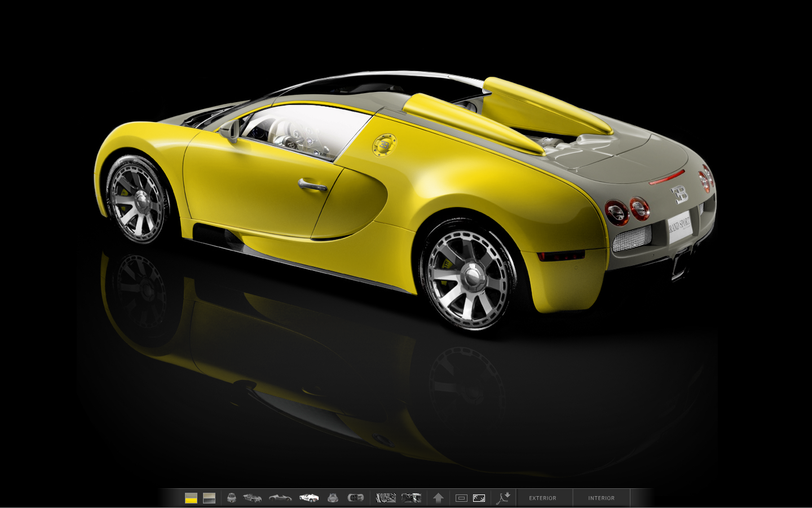Image resolution: width=812 pixels, height=508 pixels.
Task: Click the EB badge on the car's rear
Action: (x=680, y=195)
